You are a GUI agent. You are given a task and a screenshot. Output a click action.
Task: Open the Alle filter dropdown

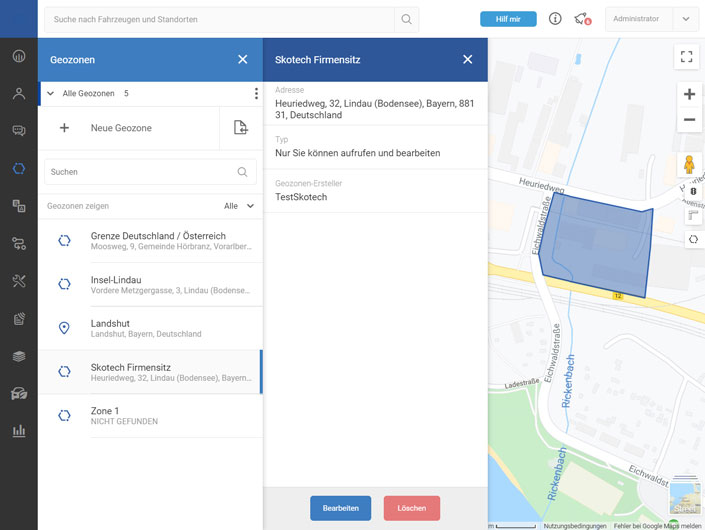(239, 206)
